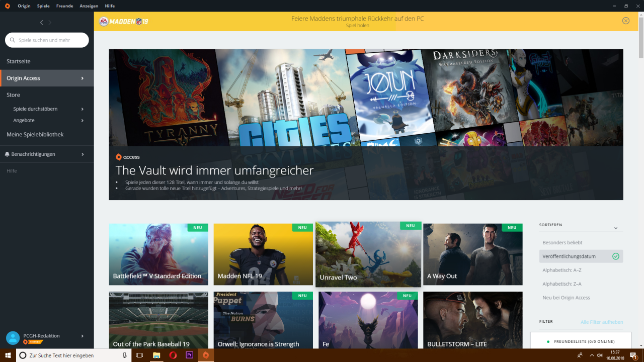
Task: Open Battlefield V Standard Edition tile
Action: pyautogui.click(x=158, y=254)
